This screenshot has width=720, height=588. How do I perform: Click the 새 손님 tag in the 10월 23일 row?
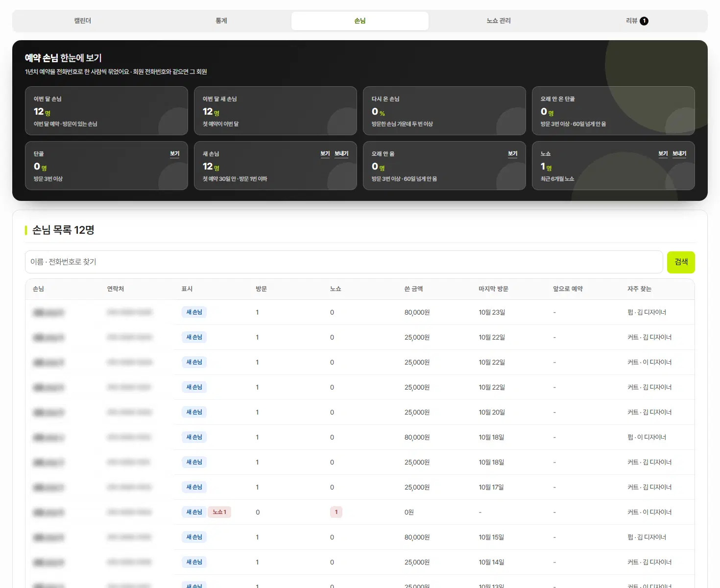point(194,312)
